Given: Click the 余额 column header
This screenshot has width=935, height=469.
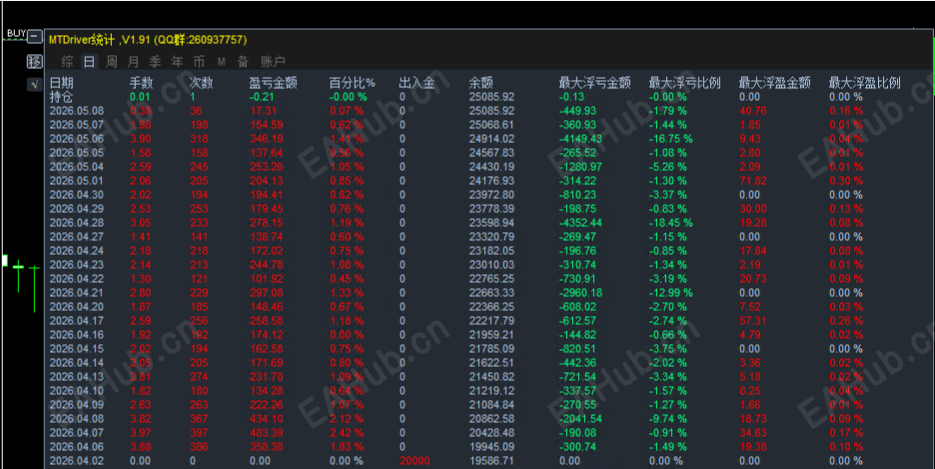Looking at the screenshot, I should [x=481, y=83].
